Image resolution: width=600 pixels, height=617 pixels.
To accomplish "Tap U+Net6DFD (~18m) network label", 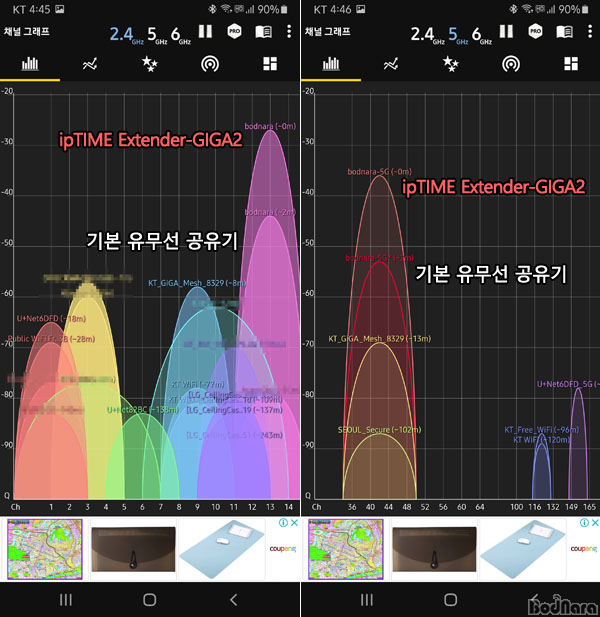I will click(x=51, y=318).
